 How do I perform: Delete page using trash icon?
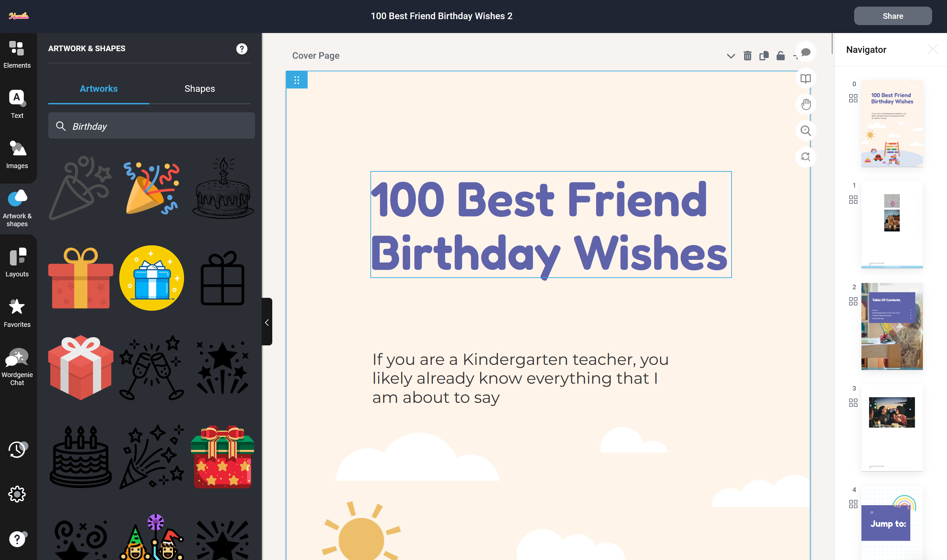747,56
